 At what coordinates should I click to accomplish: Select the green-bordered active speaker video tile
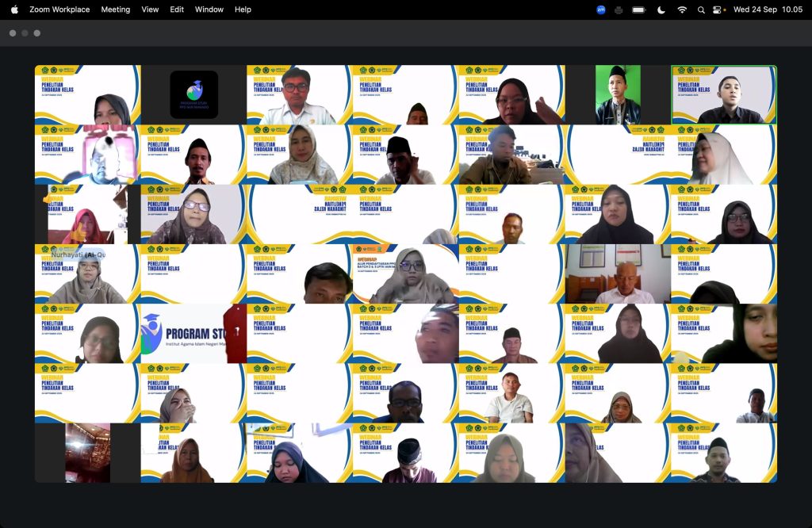point(724,95)
